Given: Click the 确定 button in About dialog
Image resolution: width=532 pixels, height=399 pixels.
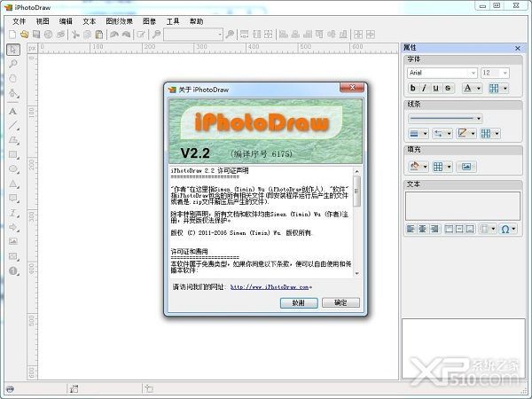Looking at the screenshot, I should click(x=340, y=302).
